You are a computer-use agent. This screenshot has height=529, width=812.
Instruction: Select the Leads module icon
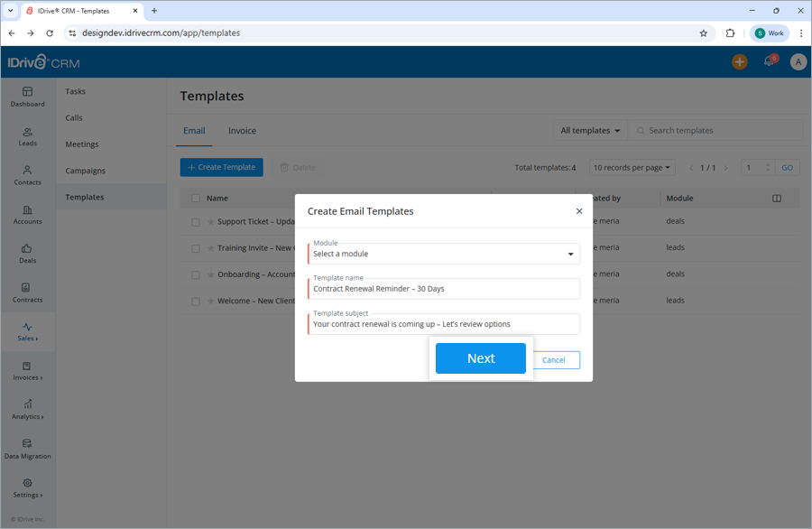tap(27, 137)
